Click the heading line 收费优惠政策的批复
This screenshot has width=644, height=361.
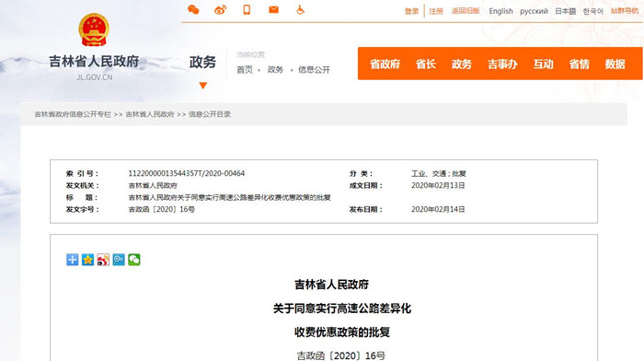[342, 332]
